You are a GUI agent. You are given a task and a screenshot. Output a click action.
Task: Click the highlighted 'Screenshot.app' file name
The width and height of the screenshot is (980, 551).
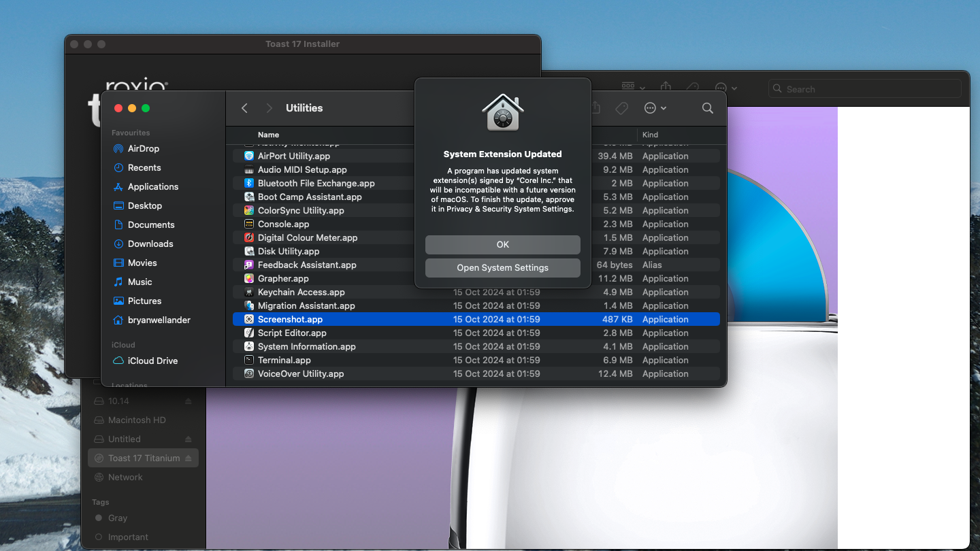coord(291,319)
